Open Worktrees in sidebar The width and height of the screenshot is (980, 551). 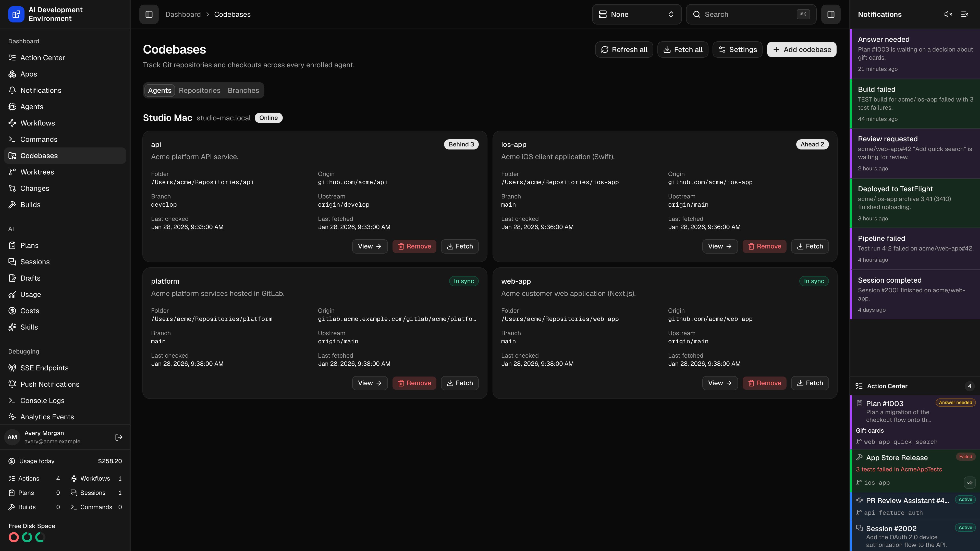[65, 172]
